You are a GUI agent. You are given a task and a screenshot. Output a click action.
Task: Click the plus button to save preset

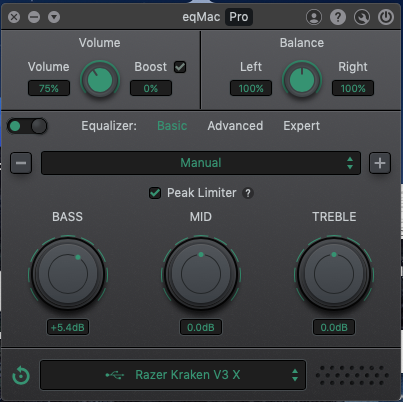tap(380, 163)
